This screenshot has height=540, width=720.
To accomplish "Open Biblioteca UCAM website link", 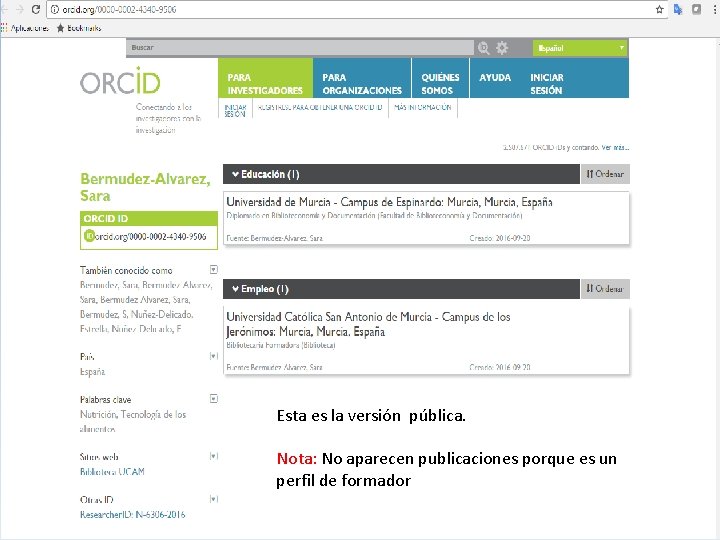I will [112, 472].
